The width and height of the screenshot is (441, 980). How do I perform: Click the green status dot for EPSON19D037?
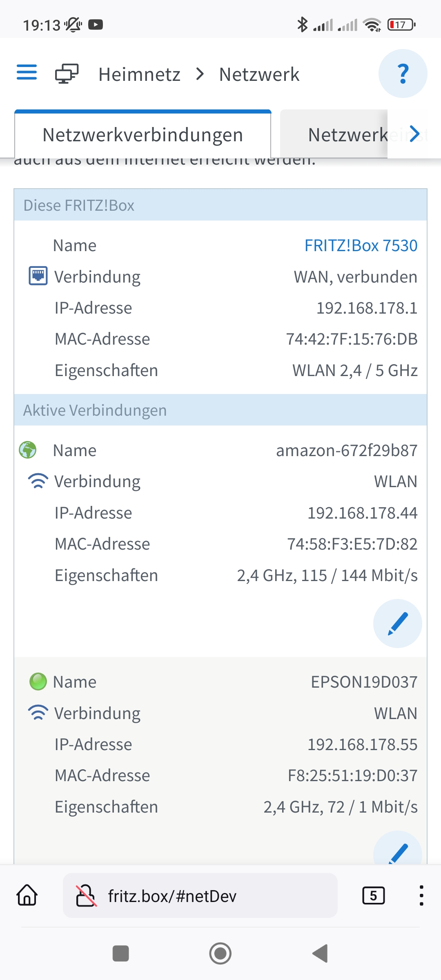(x=38, y=681)
